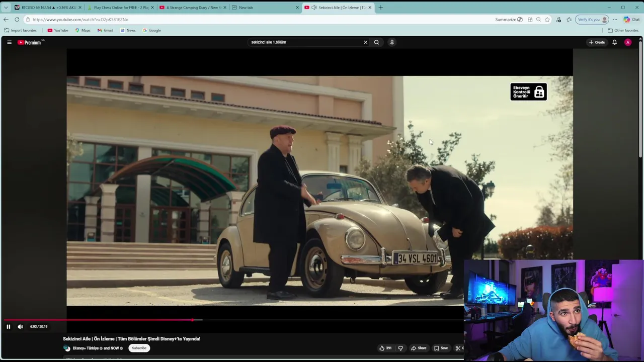Start voice search with microphone
The height and width of the screenshot is (362, 644).
coord(392,42)
